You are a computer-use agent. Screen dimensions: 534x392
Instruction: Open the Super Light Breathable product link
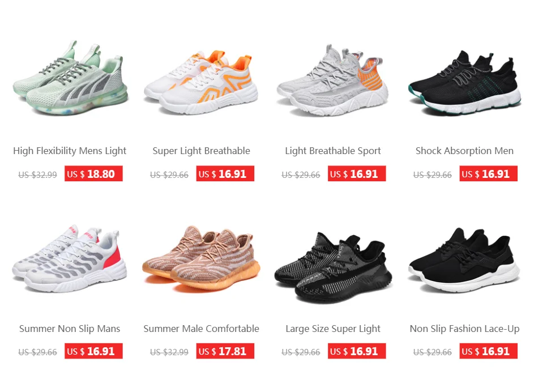201,151
